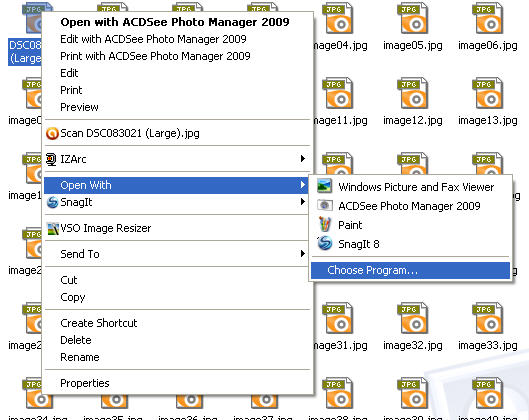This screenshot has height=420, width=529.
Task: Click the image13.jpg file name label
Action: (x=488, y=120)
